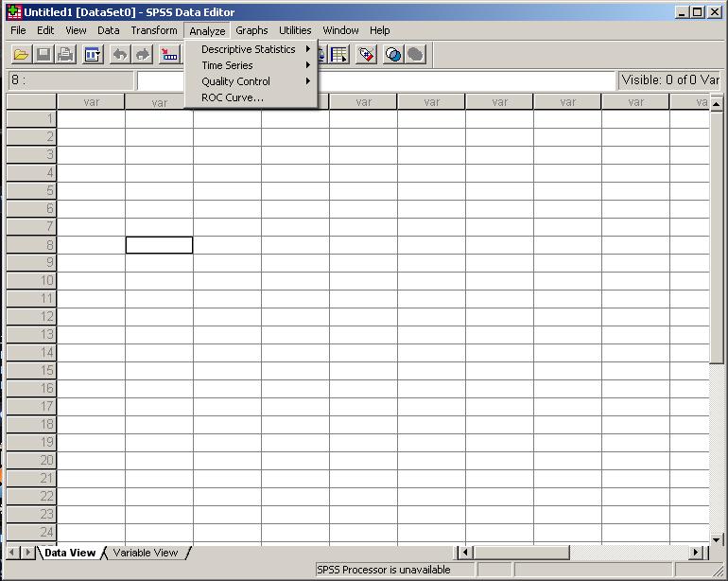Click the Print toolbar icon
The height and width of the screenshot is (581, 728).
click(65, 55)
